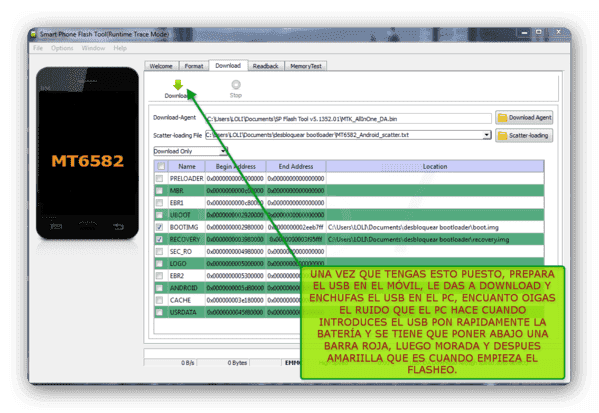
Task: Click the PRELOADER row name
Action: click(x=186, y=178)
